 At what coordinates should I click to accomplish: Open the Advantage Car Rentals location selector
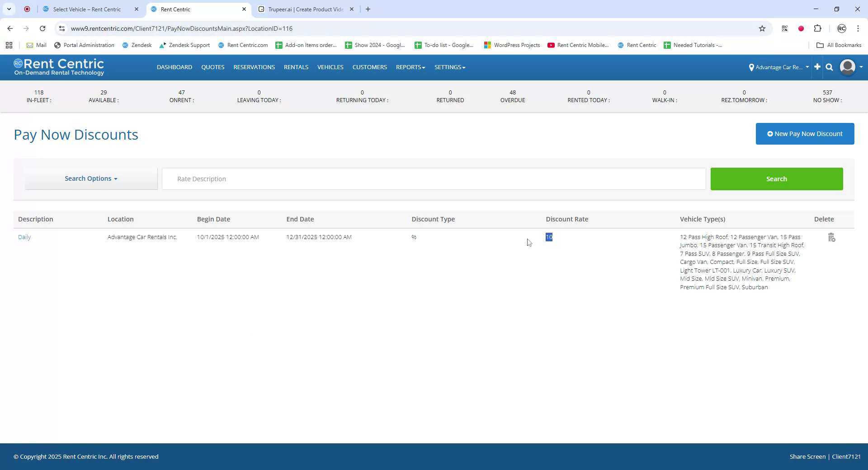click(779, 67)
